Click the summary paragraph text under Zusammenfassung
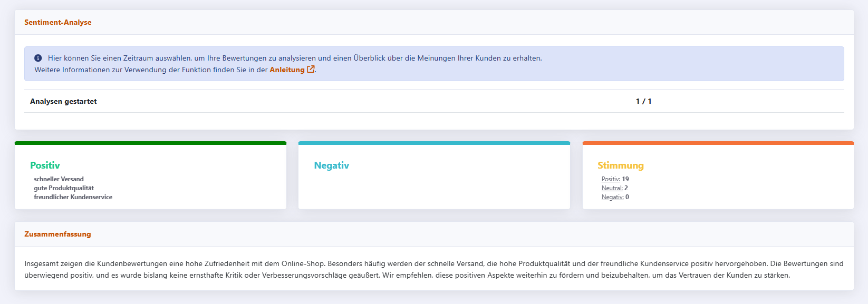Screen dimensions: 868x304 (433, 269)
